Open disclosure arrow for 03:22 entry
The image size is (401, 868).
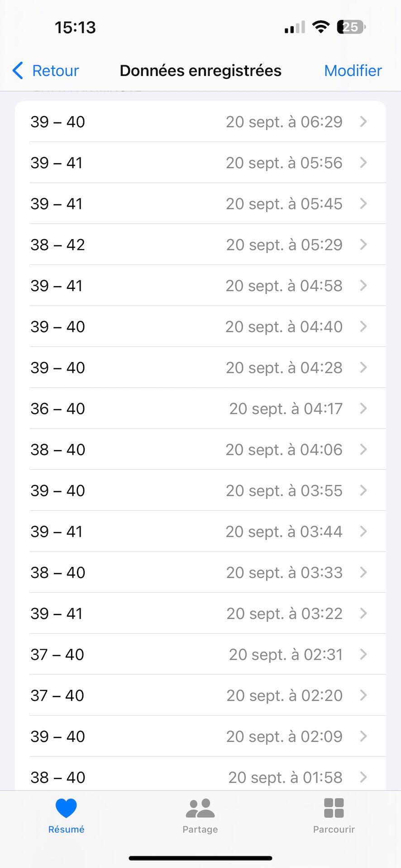click(x=363, y=613)
